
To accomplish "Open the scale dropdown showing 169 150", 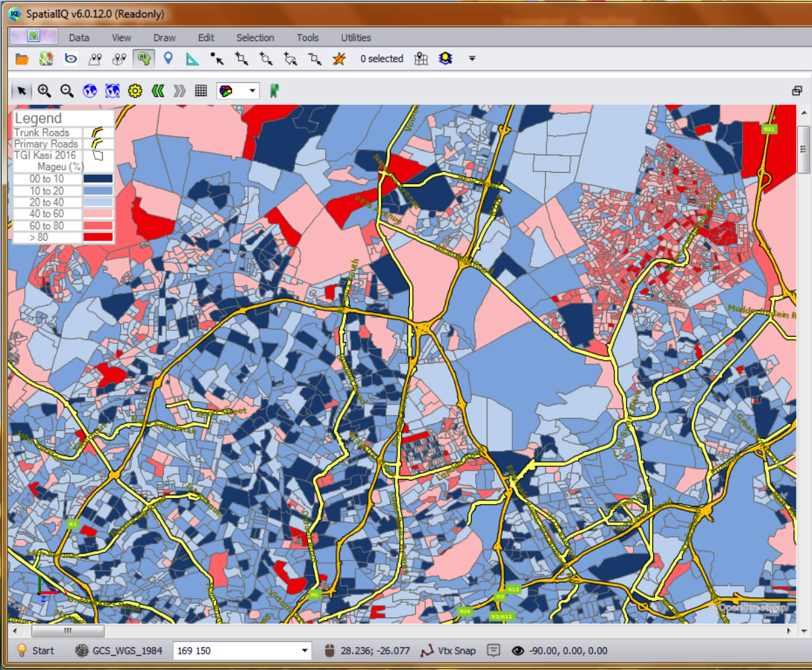I will click(x=304, y=651).
